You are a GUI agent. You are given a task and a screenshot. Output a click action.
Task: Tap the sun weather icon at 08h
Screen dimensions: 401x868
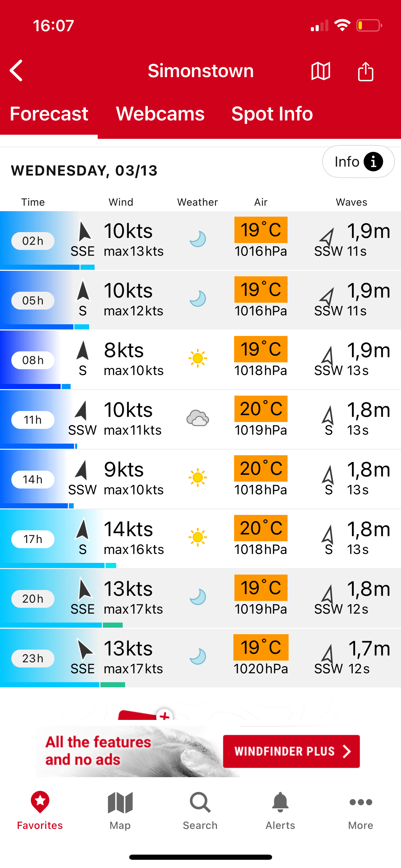click(x=198, y=359)
